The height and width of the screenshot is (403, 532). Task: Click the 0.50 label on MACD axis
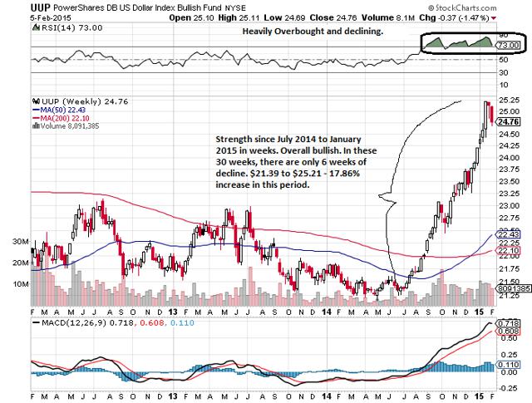coord(508,338)
